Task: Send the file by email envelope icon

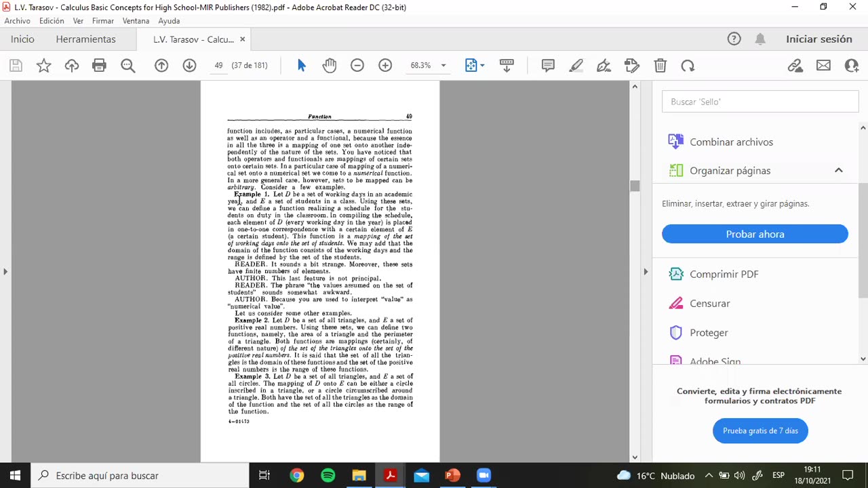Action: coord(823,66)
